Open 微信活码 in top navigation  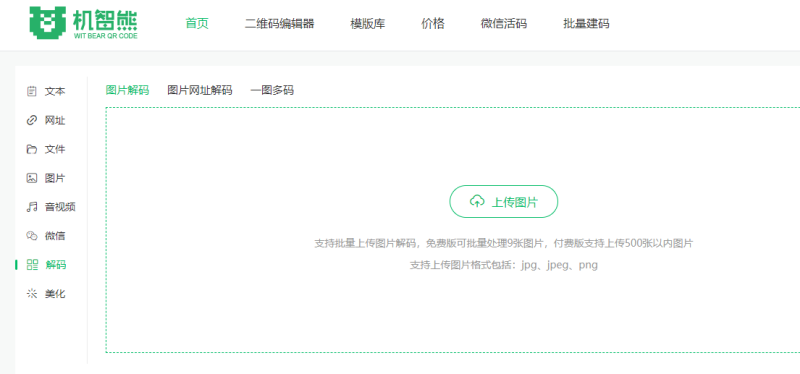click(x=504, y=23)
